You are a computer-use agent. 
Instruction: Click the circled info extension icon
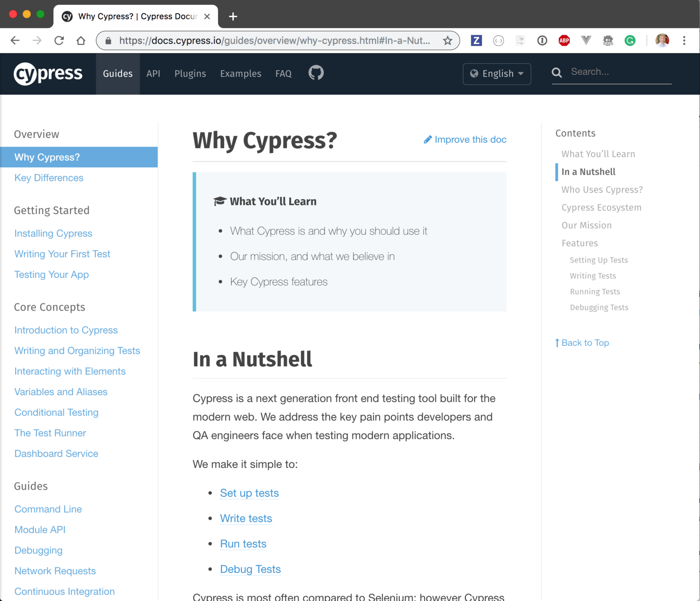tap(542, 41)
